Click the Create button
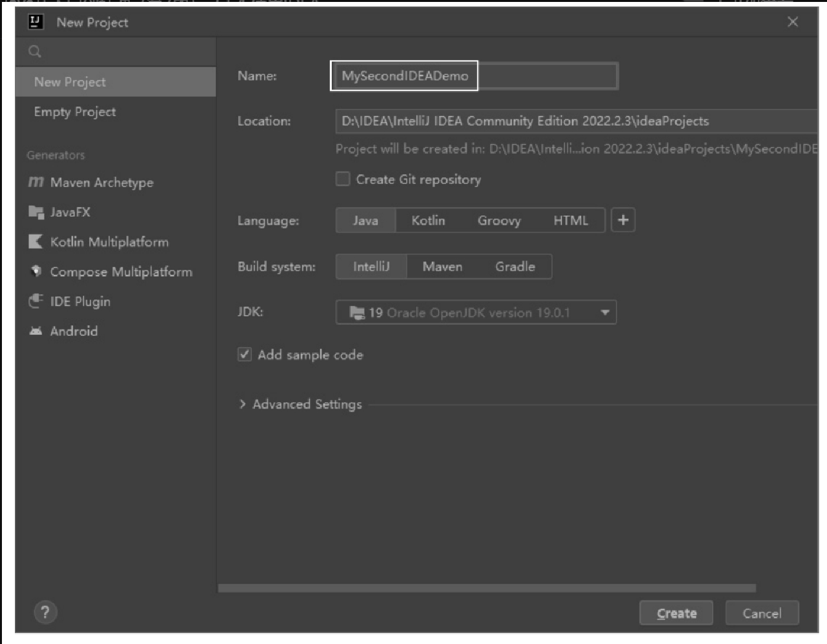827x644 pixels. point(676,613)
